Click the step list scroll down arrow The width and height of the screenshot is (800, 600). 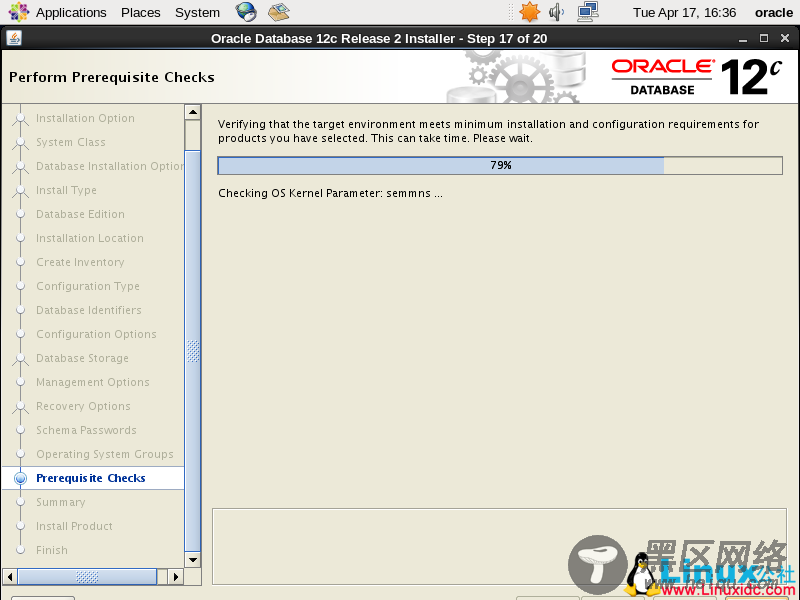(x=192, y=560)
